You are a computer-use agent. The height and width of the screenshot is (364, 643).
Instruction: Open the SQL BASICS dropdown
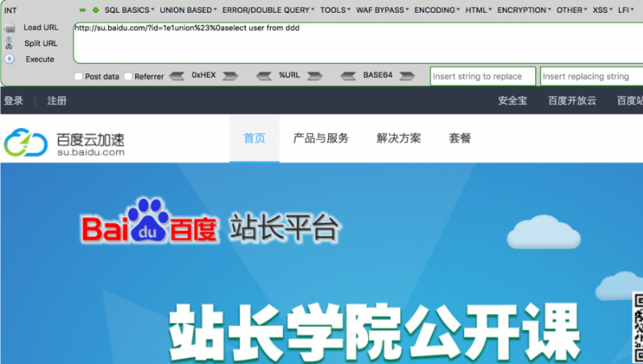point(129,10)
